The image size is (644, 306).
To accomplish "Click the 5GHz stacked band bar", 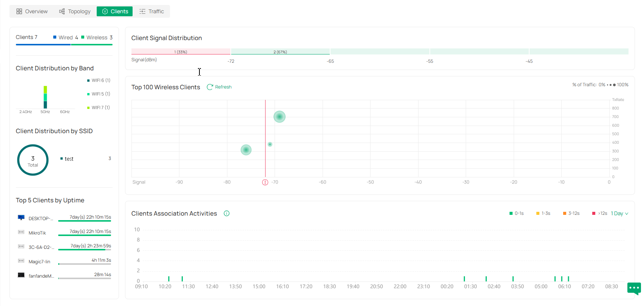I will [x=45, y=97].
